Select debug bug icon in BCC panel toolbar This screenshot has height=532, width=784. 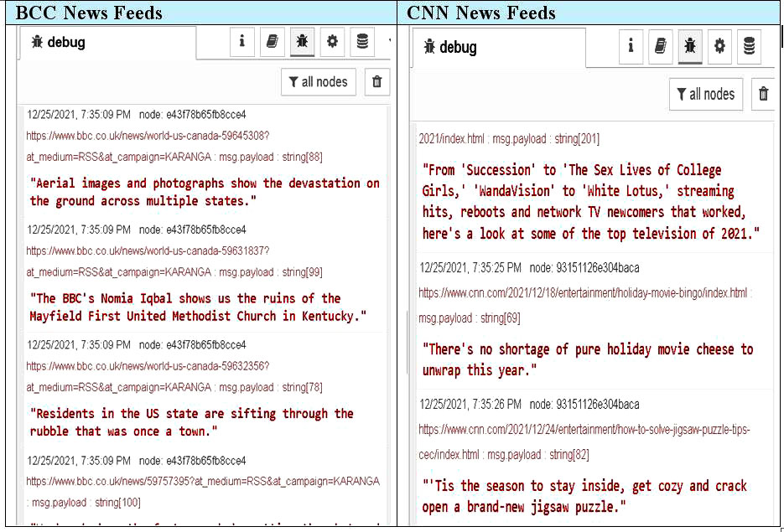[x=302, y=41]
